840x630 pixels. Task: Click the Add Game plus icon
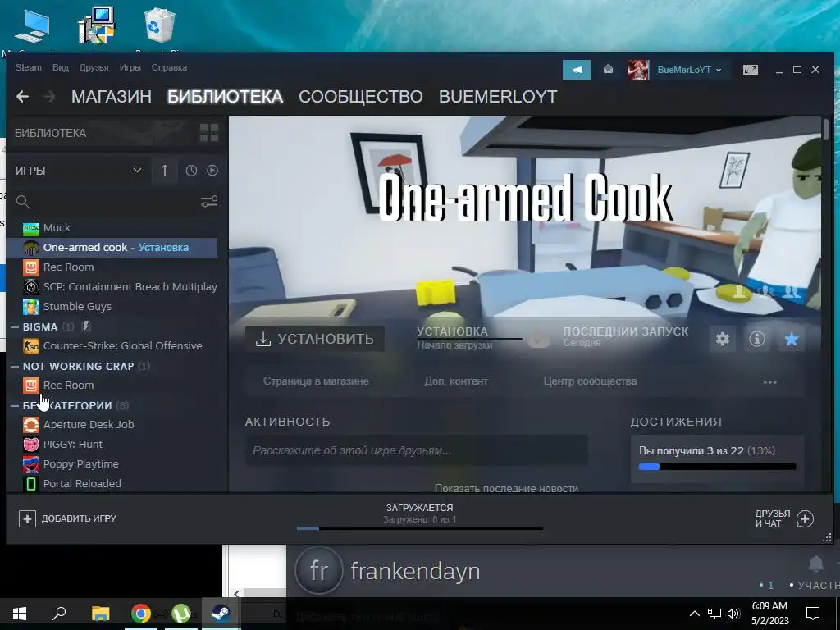click(x=27, y=518)
